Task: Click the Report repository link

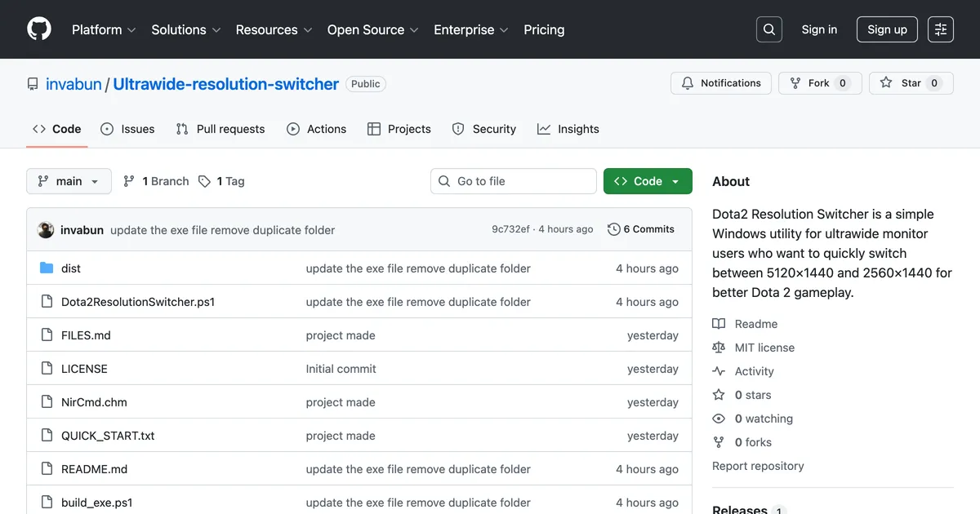Action: 758,465
